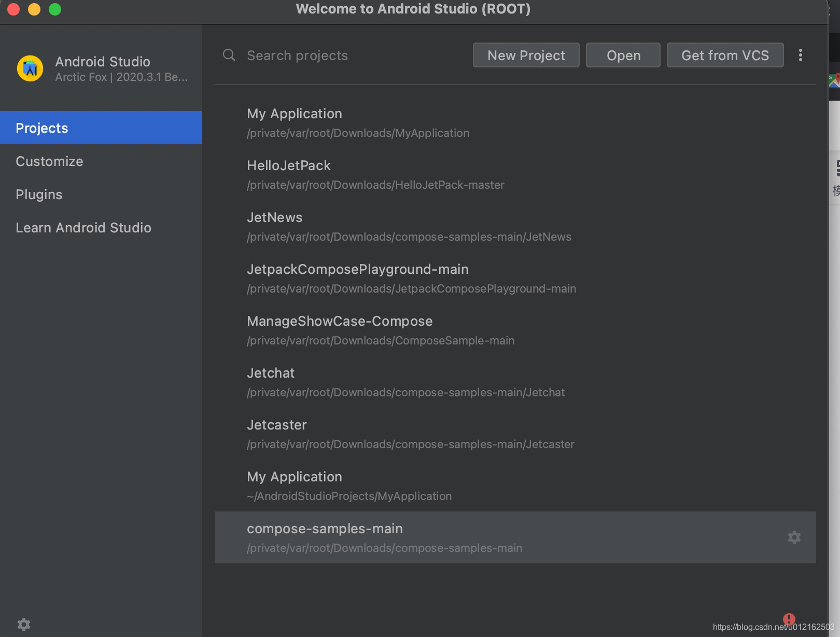This screenshot has height=637, width=840.
Task: Switch to the Customize tab
Action: [x=101, y=161]
